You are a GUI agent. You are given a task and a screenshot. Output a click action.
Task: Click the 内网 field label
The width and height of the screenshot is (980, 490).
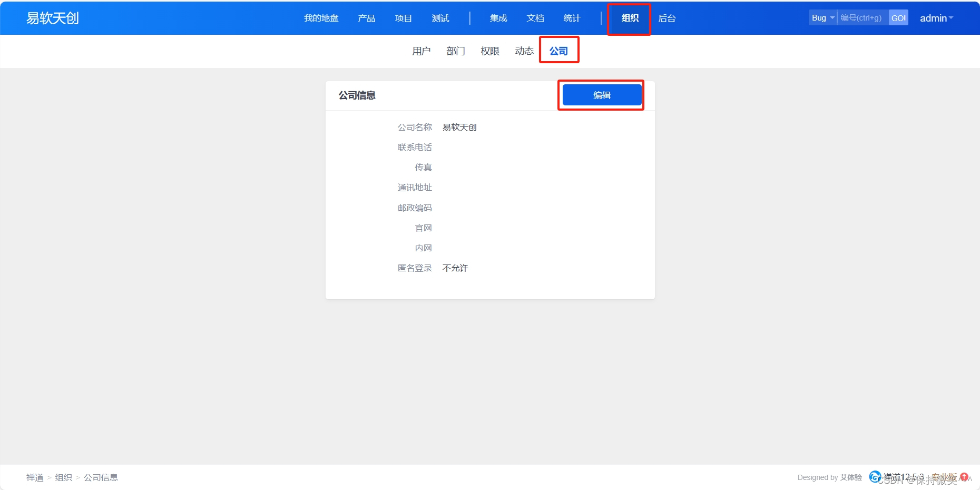(423, 248)
